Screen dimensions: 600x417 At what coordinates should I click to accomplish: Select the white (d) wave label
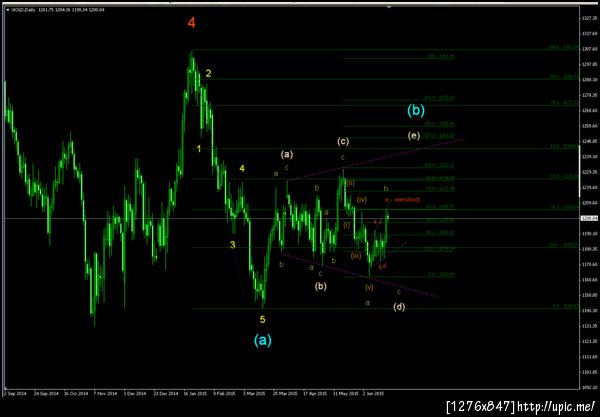coord(399,307)
